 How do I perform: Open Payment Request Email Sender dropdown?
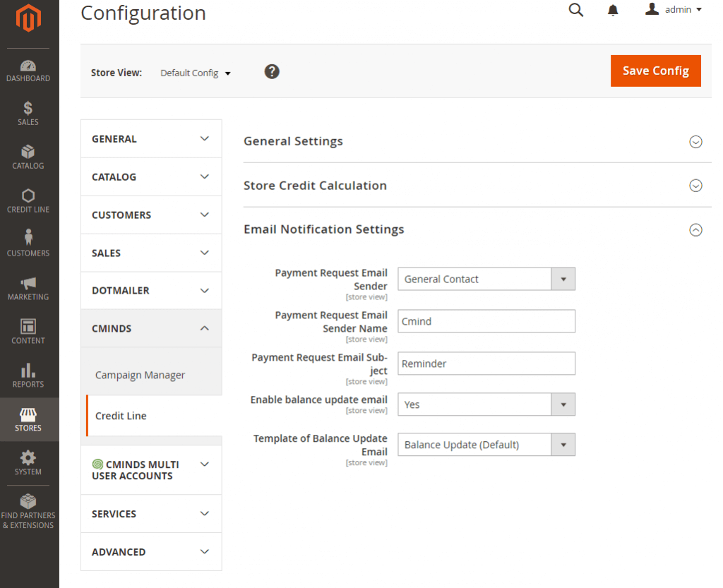coord(486,279)
